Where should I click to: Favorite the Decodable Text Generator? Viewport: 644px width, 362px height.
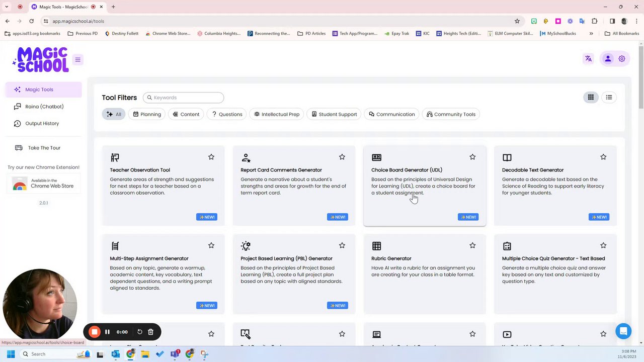pyautogui.click(x=603, y=157)
